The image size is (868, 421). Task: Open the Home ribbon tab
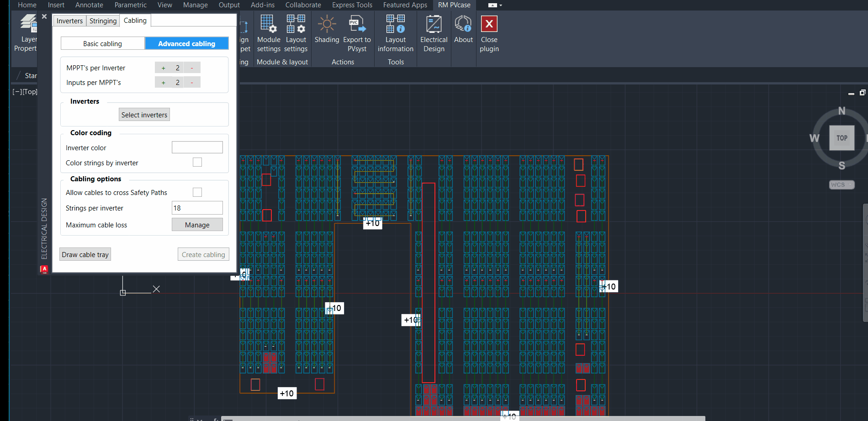pyautogui.click(x=27, y=5)
